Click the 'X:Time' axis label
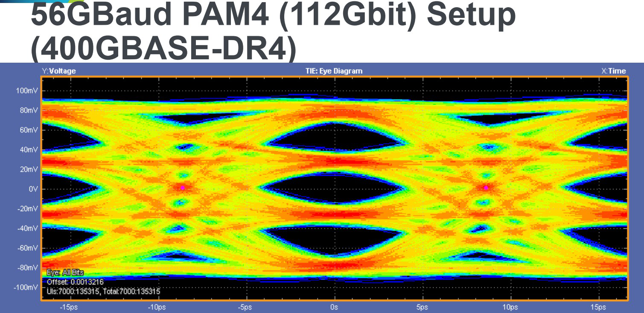 pyautogui.click(x=613, y=71)
